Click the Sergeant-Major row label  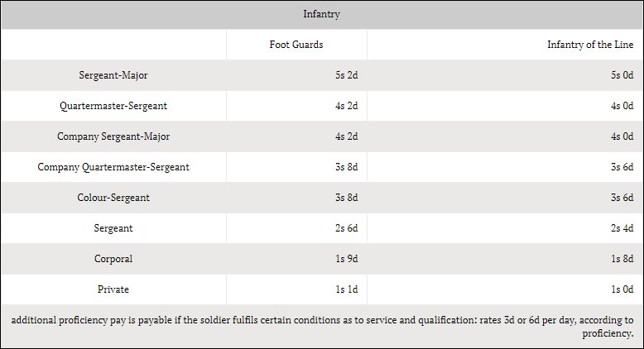[113, 75]
